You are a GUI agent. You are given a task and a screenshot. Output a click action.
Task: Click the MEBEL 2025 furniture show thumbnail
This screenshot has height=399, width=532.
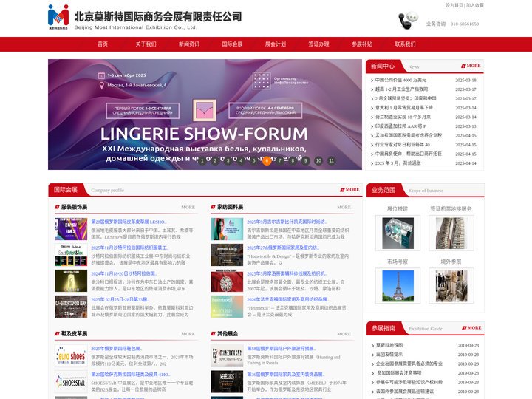(x=227, y=382)
